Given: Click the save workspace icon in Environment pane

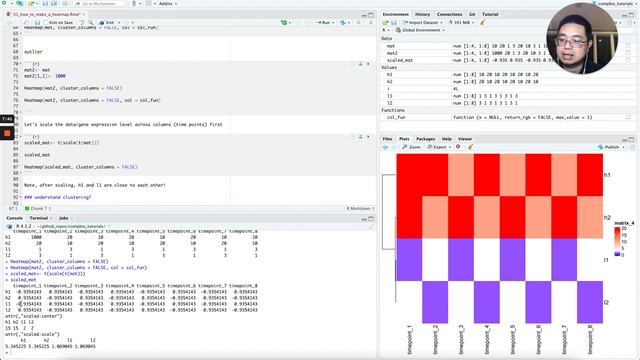Looking at the screenshot, I should (x=394, y=23).
